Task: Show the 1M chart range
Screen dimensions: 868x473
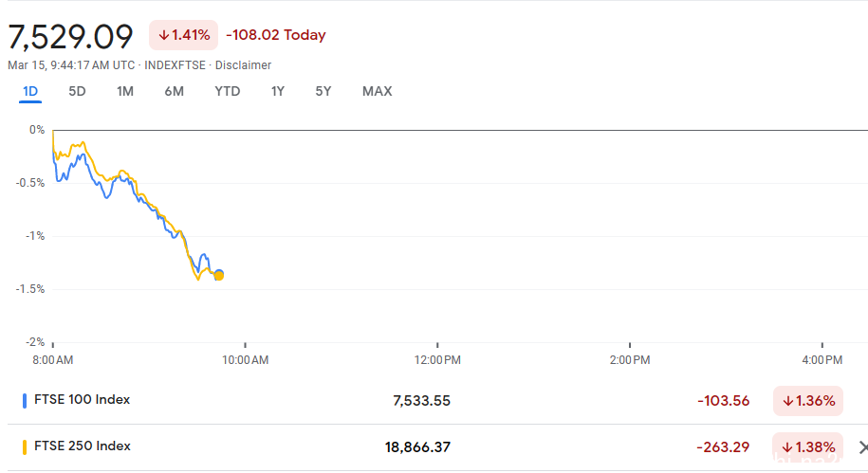Action: coord(125,91)
